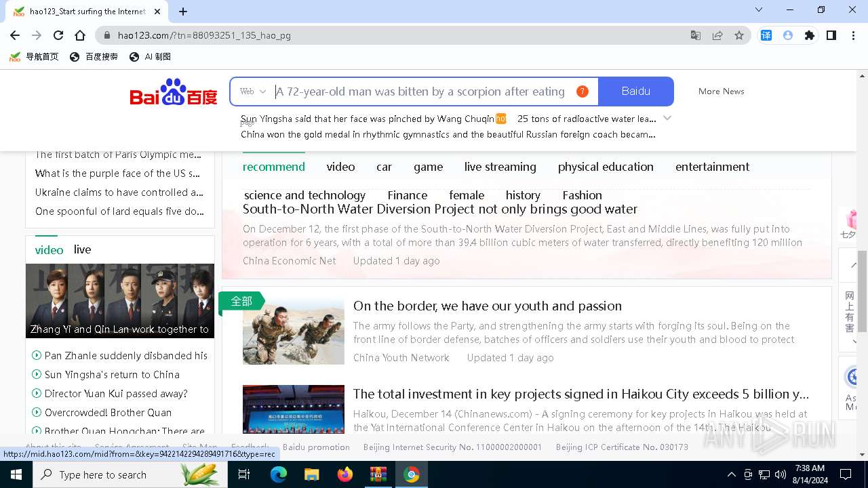868x488 pixels.
Task: Click the translate page icon in address bar
Action: coord(696,35)
